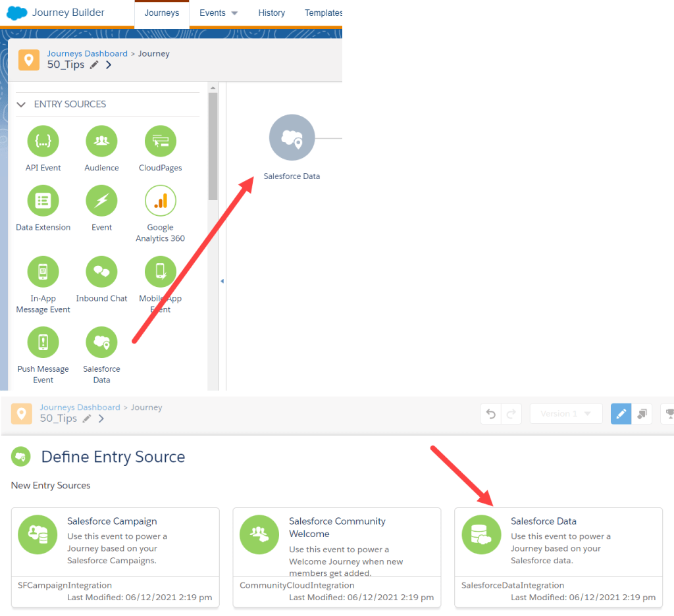
Task: Pick the Google Analytics 360 icon
Action: pos(160,201)
